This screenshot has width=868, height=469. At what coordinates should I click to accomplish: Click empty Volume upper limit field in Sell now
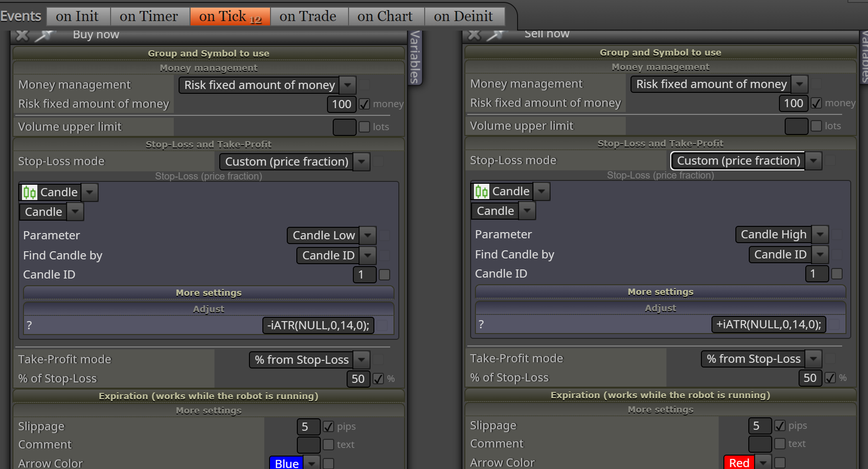[797, 126]
